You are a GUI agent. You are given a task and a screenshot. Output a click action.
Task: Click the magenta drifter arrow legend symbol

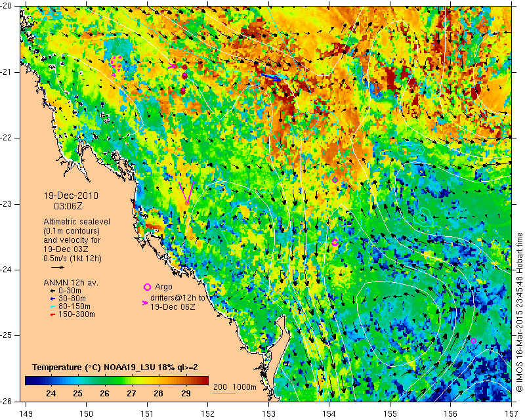tap(145, 303)
